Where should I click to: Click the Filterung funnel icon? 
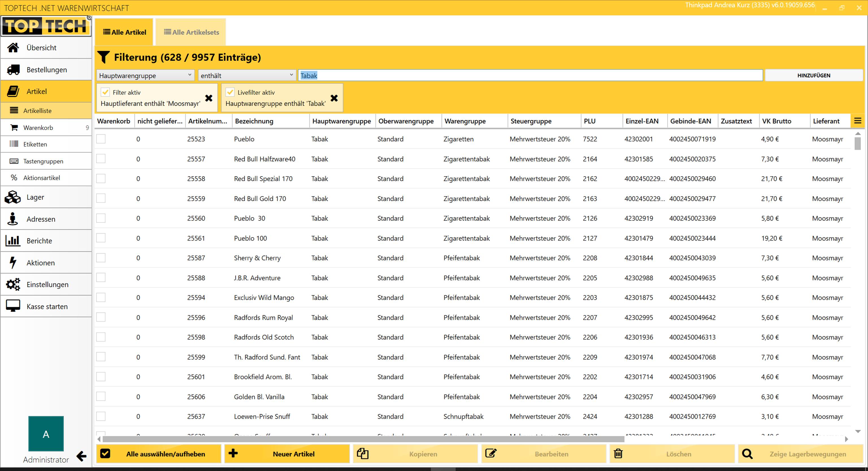pyautogui.click(x=103, y=57)
